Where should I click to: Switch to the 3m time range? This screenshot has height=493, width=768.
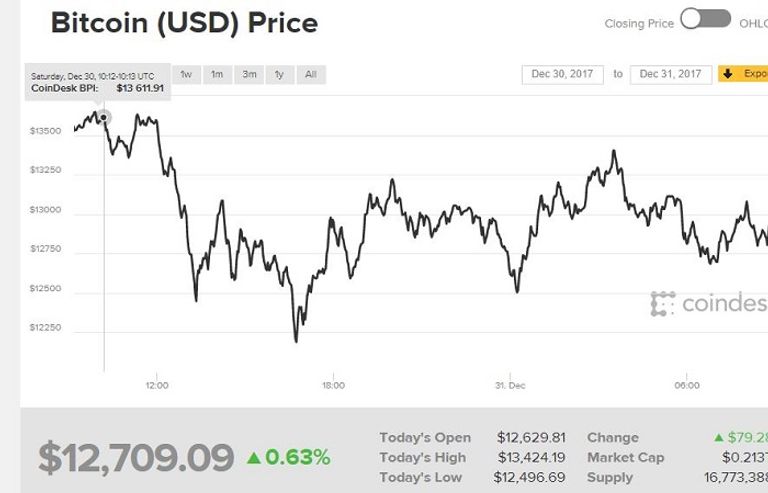point(249,74)
